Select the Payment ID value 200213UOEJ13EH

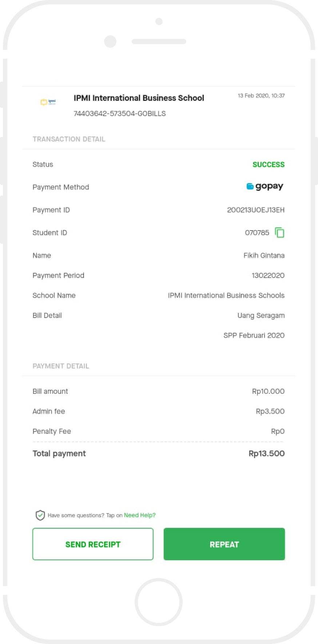pyautogui.click(x=256, y=210)
